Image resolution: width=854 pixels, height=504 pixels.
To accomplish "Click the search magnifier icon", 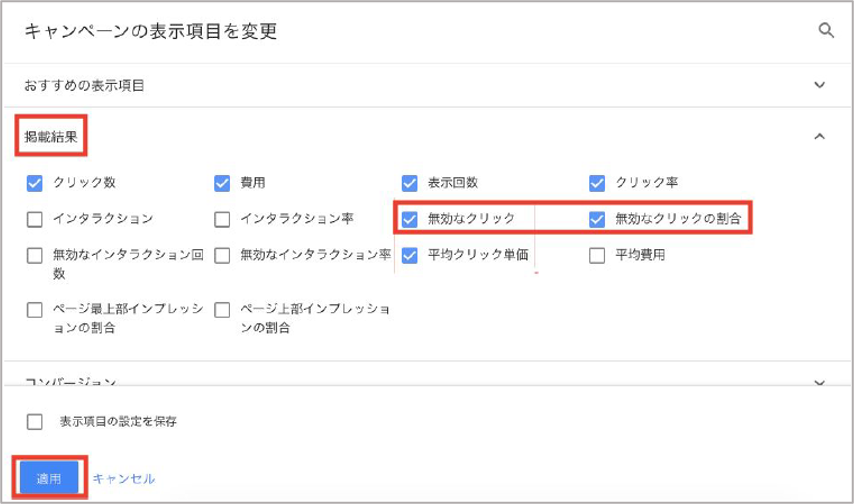I will 825,30.
